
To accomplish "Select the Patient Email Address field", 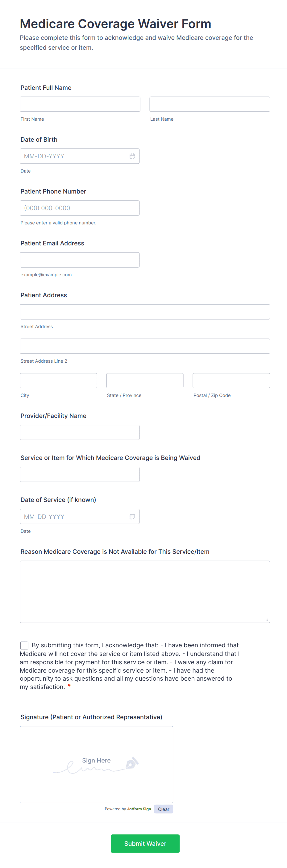I will tap(80, 260).
